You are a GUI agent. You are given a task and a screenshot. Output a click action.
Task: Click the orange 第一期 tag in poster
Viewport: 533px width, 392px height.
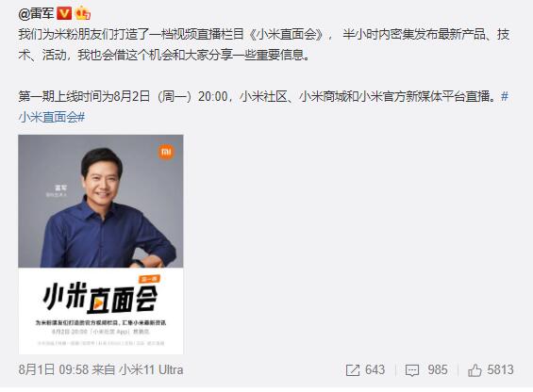pyautogui.click(x=149, y=279)
